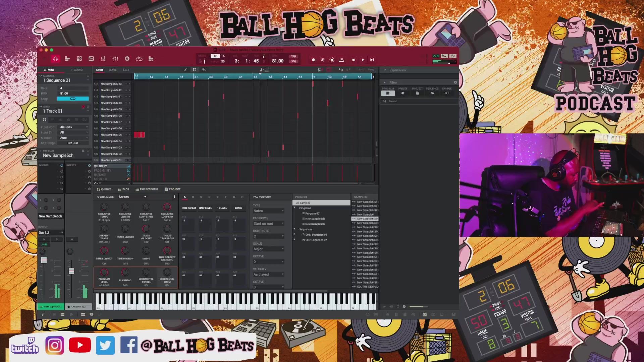Click the play start button
Viewport: 644px width, 362px height.
(x=372, y=60)
